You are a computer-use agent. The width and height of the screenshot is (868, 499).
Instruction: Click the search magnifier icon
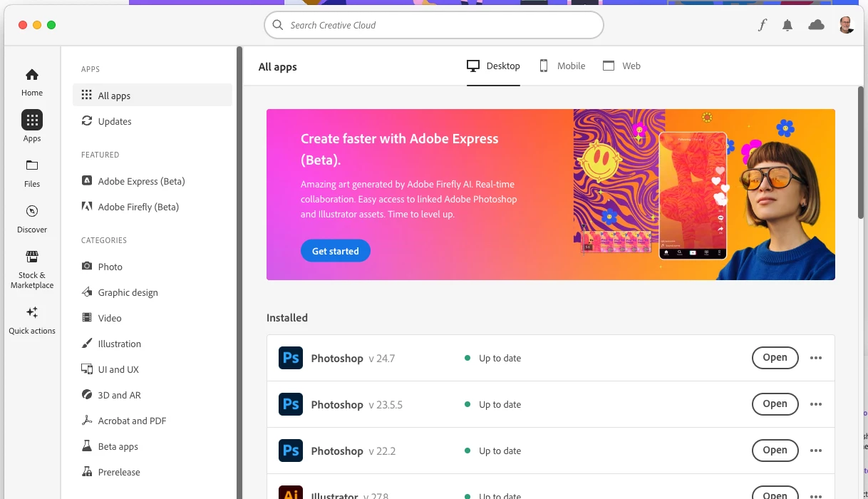278,25
